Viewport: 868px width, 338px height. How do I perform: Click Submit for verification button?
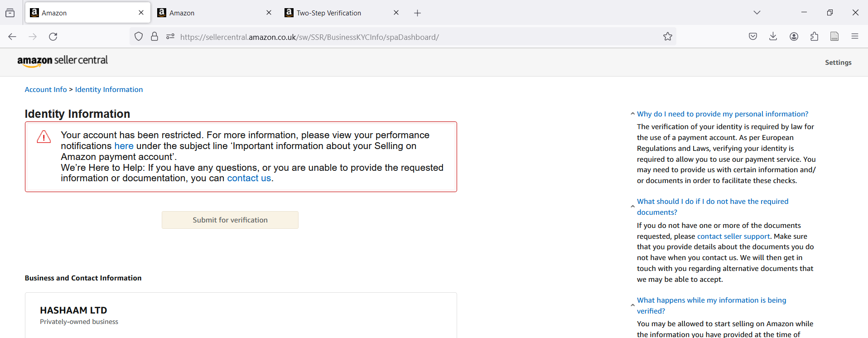coord(230,220)
